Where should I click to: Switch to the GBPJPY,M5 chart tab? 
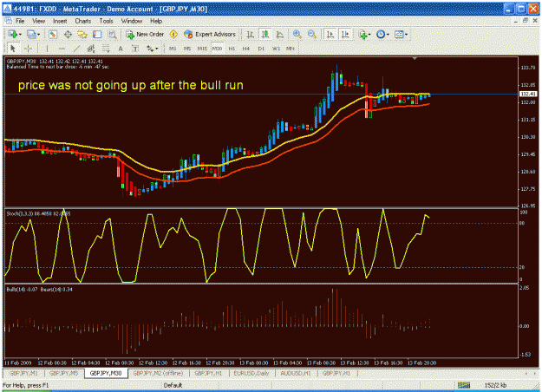[64, 373]
